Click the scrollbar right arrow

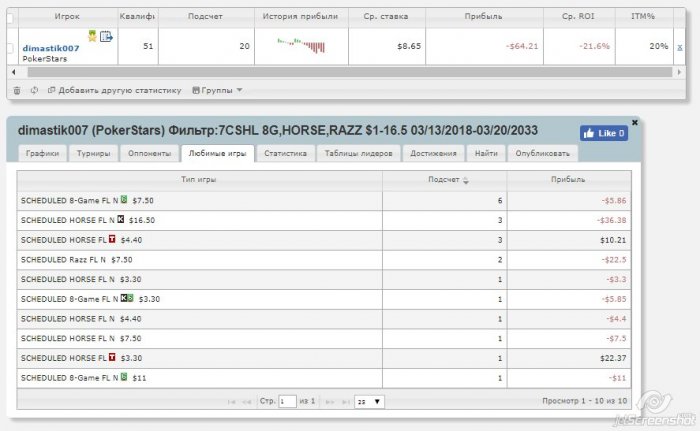[679, 72]
